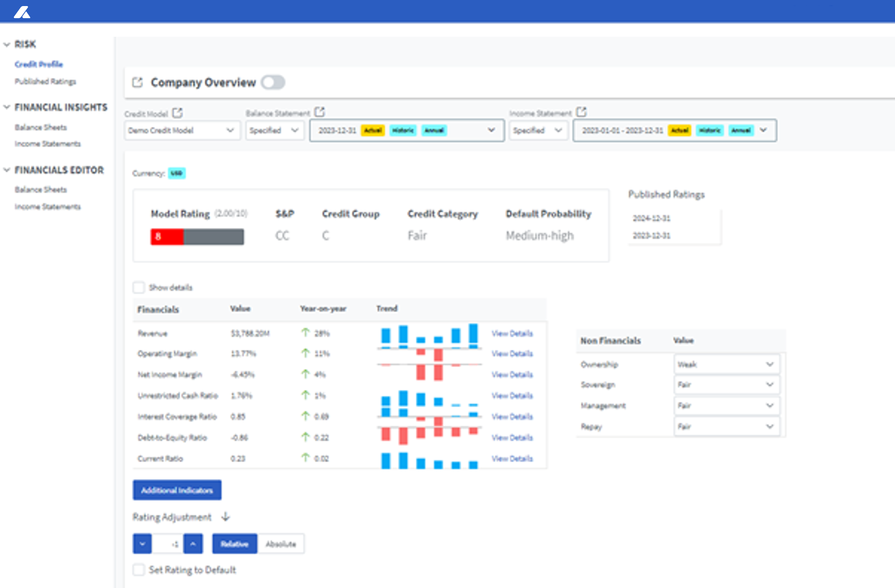This screenshot has height=588, width=895.
Task: Collapse the FINANCIALS EDITOR sidebar section
Action: click(7, 170)
